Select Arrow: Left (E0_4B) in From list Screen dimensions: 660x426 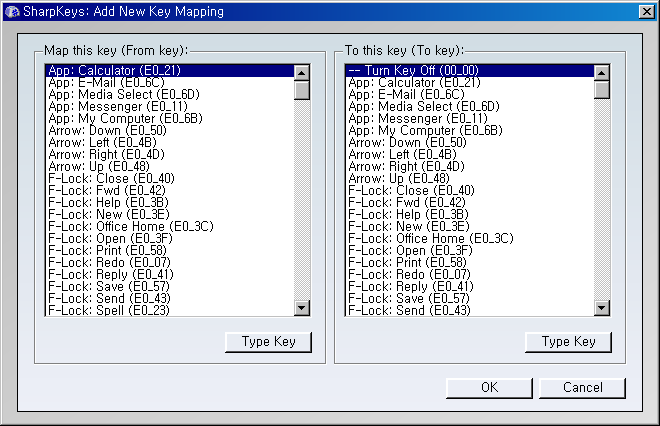(169, 142)
